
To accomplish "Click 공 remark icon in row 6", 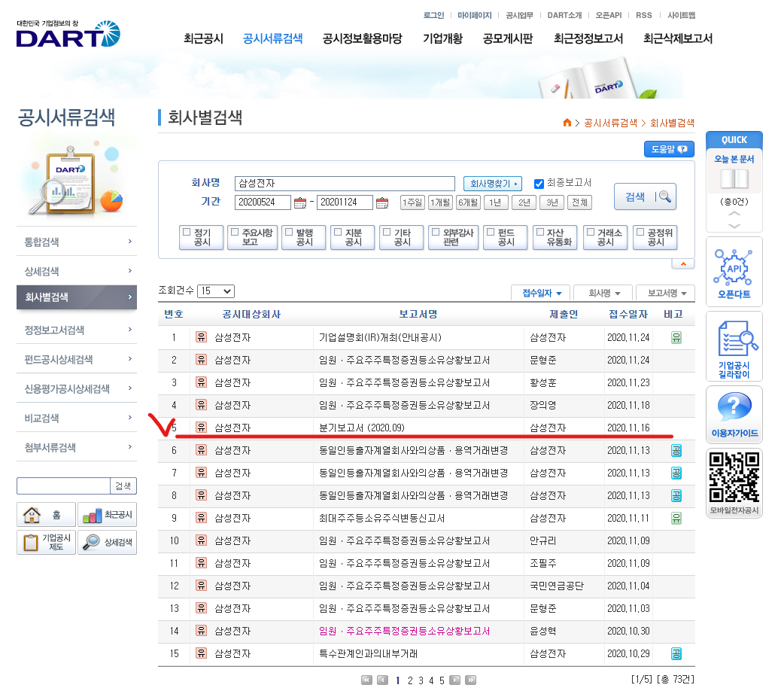I will click(x=676, y=450).
